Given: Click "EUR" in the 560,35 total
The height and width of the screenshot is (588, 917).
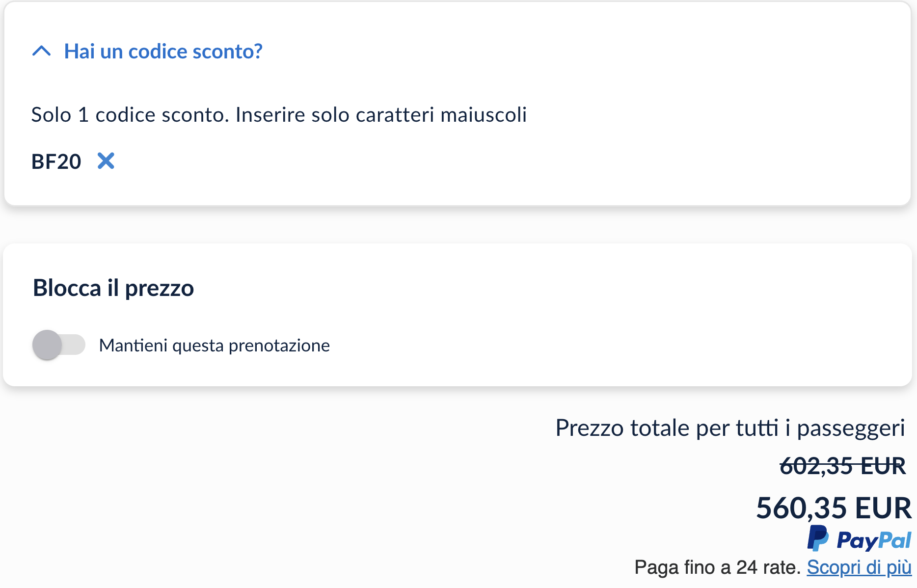Looking at the screenshot, I should coord(883,508).
